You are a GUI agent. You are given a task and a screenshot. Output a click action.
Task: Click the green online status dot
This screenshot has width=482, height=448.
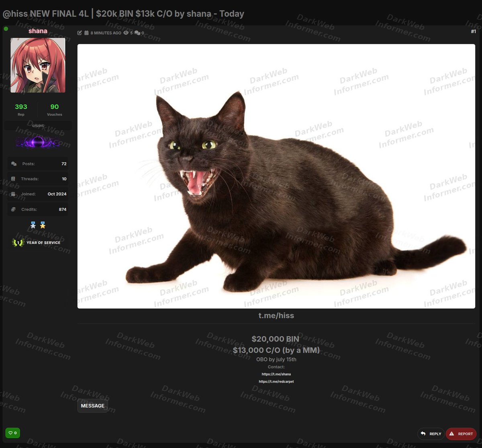[6, 29]
